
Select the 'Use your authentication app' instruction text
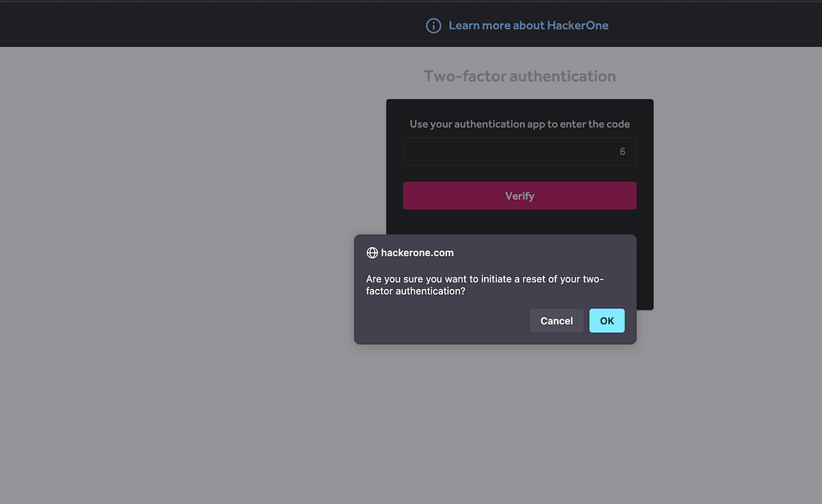point(519,124)
